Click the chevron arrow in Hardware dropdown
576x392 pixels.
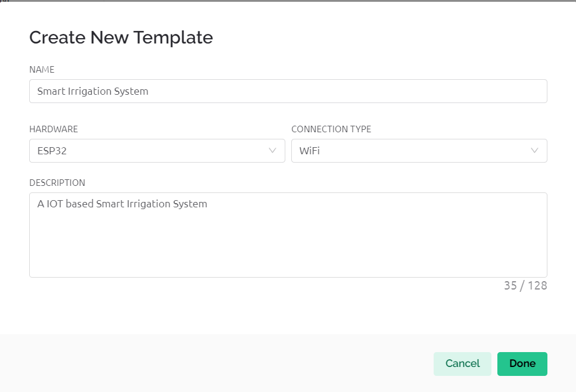click(x=273, y=151)
